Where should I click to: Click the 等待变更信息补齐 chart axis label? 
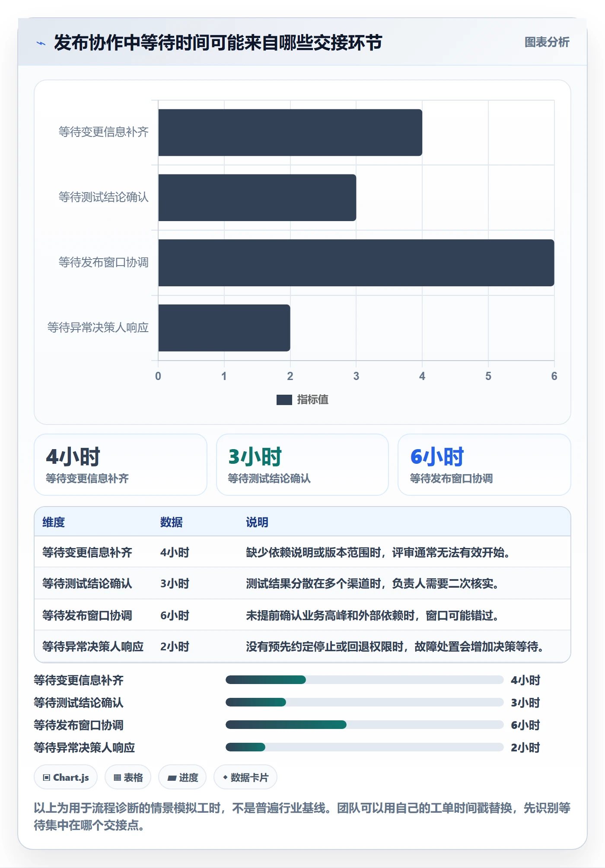tap(104, 132)
